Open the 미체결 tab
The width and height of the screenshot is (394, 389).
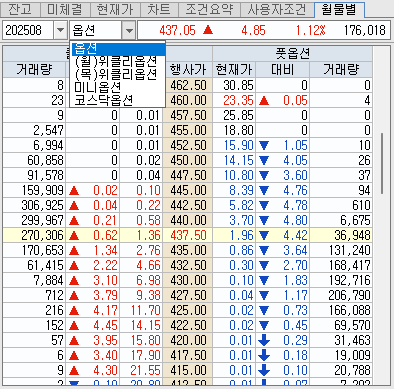(65, 10)
